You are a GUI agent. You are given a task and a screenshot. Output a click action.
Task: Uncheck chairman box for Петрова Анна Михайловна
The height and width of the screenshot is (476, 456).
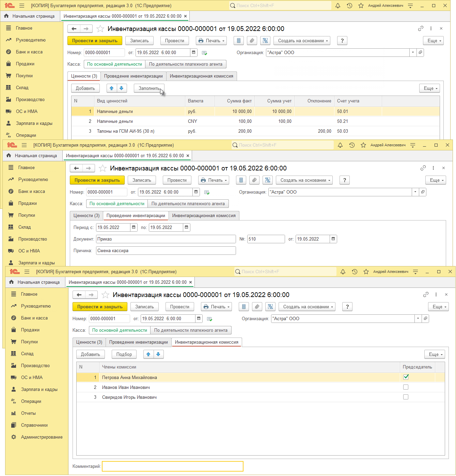pos(406,377)
